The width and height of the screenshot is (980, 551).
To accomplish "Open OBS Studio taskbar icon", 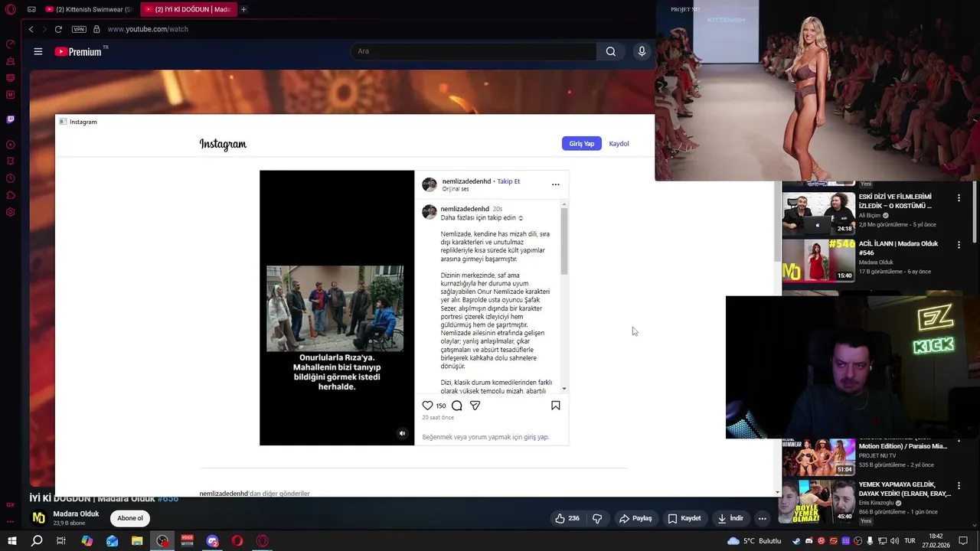I will click(x=162, y=541).
